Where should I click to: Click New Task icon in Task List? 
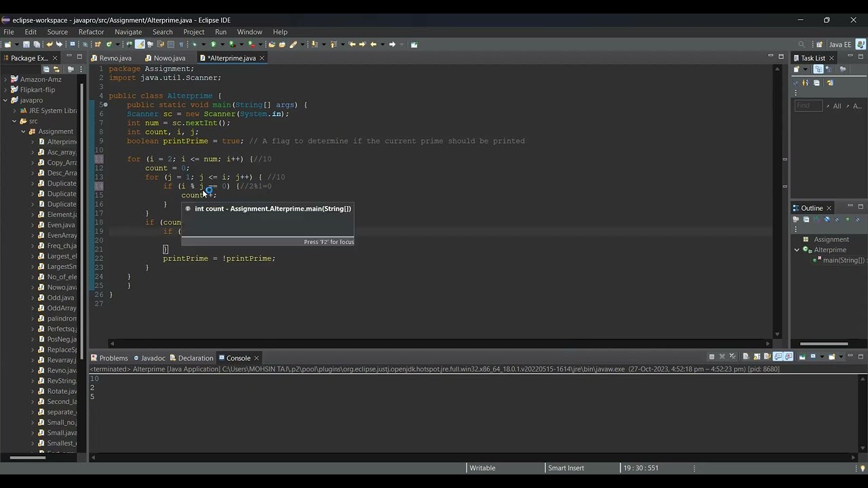(797, 69)
